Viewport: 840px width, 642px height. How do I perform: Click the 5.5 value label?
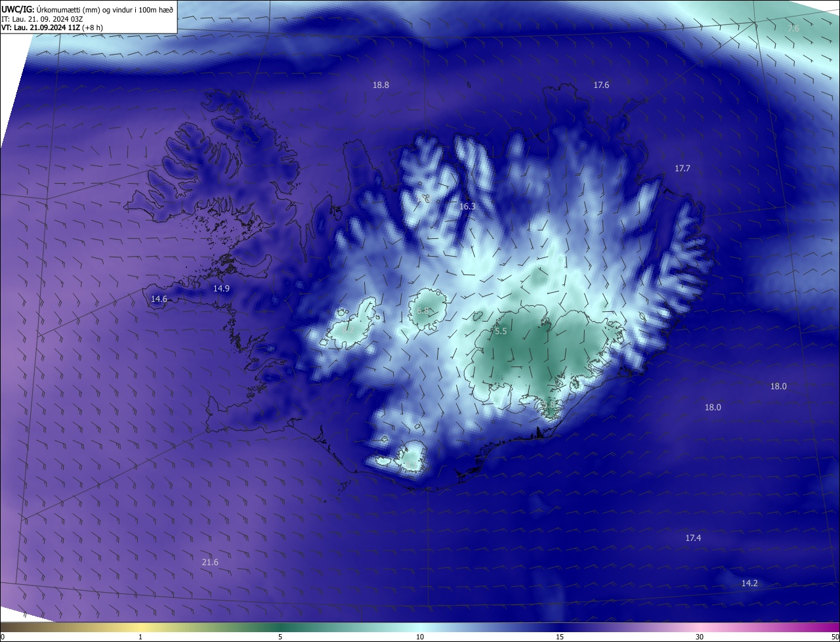point(501,332)
